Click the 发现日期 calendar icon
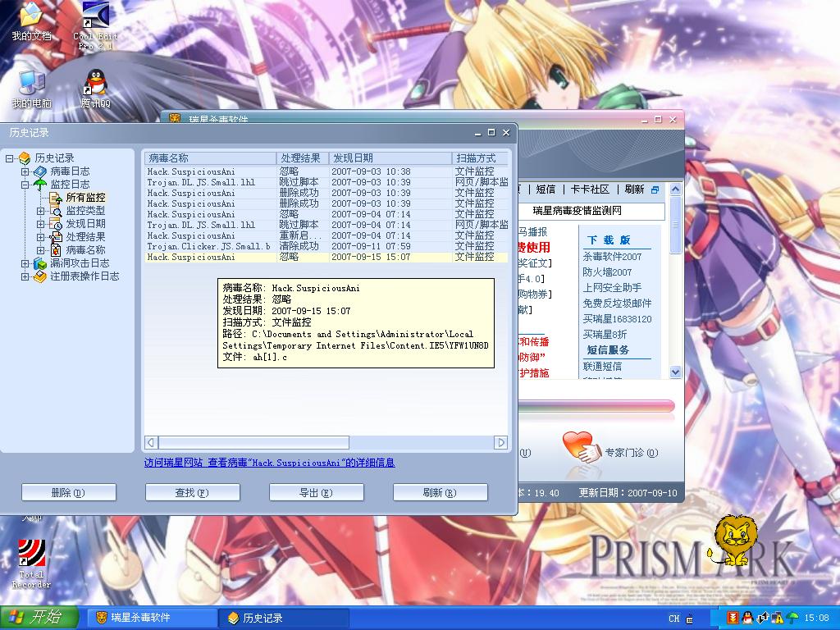 56,224
